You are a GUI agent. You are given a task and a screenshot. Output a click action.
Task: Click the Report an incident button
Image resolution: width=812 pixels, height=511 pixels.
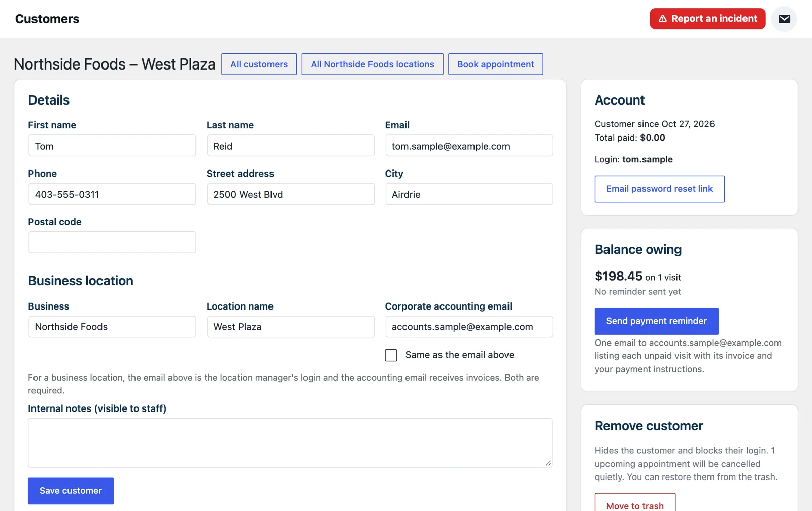707,19
